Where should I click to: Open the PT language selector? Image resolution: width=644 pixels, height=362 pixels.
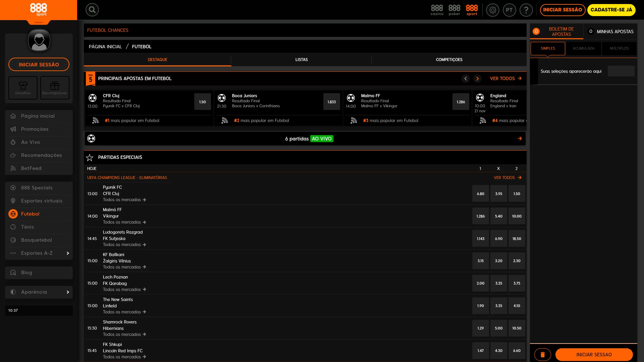509,10
